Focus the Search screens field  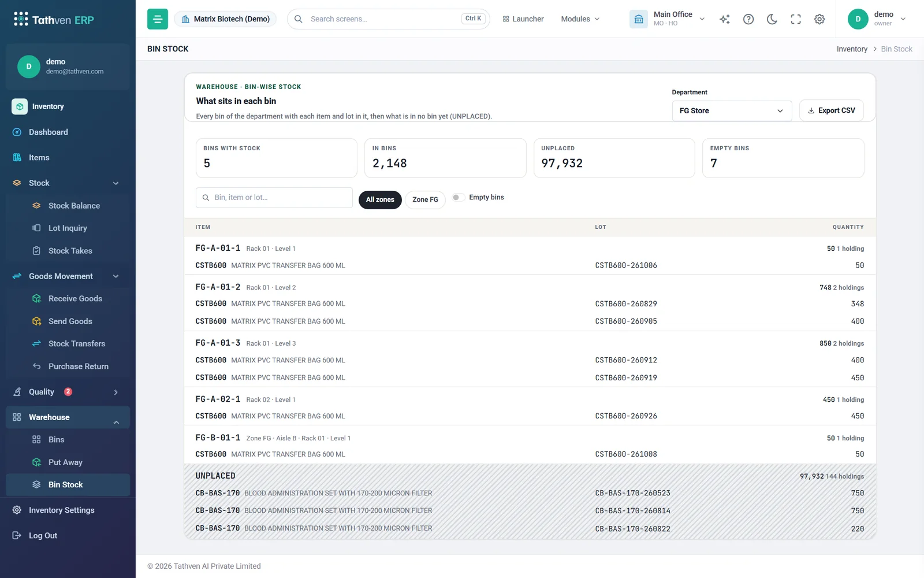click(x=388, y=19)
